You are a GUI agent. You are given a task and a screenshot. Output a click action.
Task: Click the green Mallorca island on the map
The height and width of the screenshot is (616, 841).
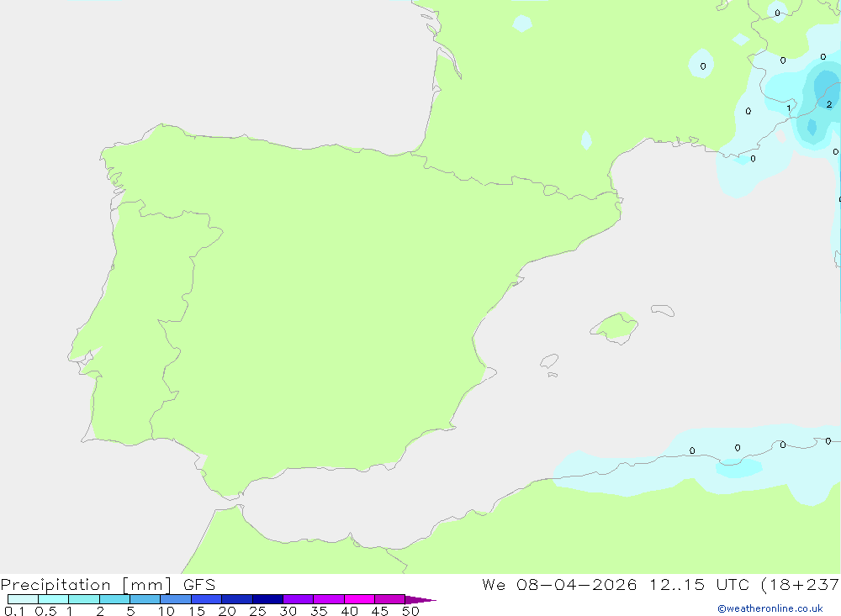tap(614, 327)
